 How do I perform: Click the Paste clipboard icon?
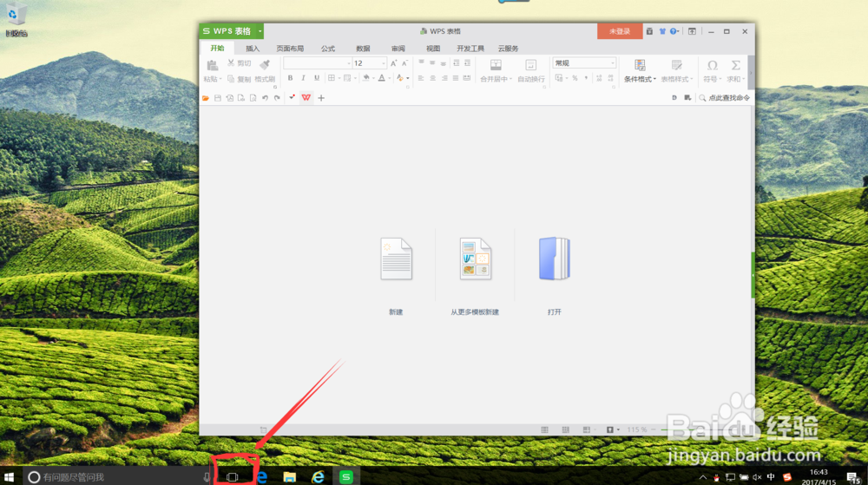212,66
